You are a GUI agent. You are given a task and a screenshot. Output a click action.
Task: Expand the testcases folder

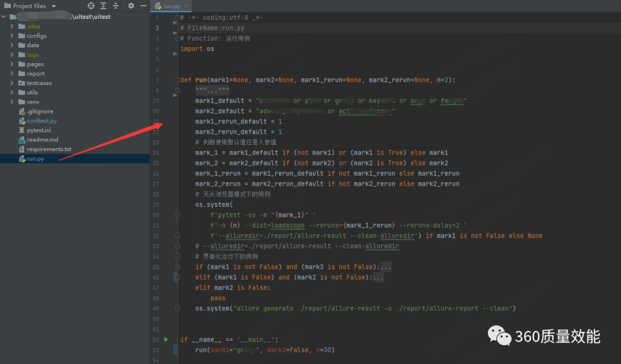[12, 83]
